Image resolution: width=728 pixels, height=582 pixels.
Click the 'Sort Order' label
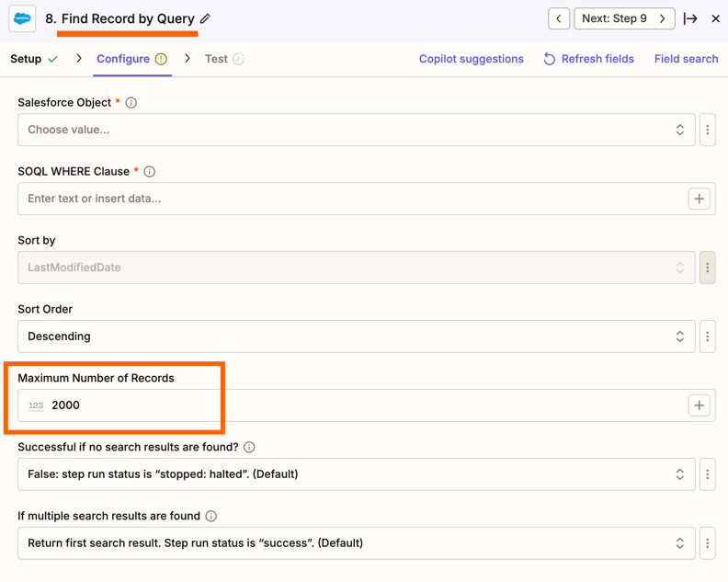tap(45, 309)
